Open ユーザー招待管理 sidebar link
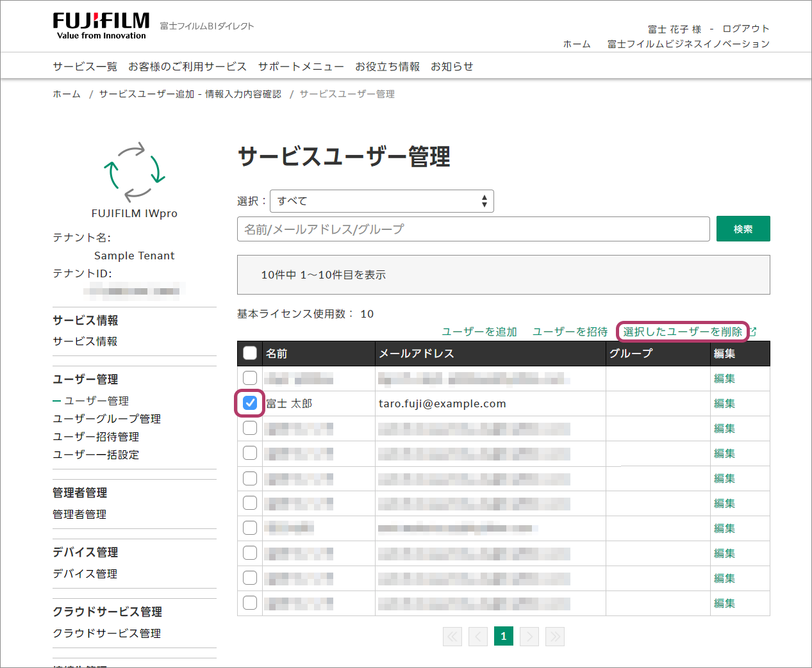Image resolution: width=812 pixels, height=668 pixels. pyautogui.click(x=96, y=437)
